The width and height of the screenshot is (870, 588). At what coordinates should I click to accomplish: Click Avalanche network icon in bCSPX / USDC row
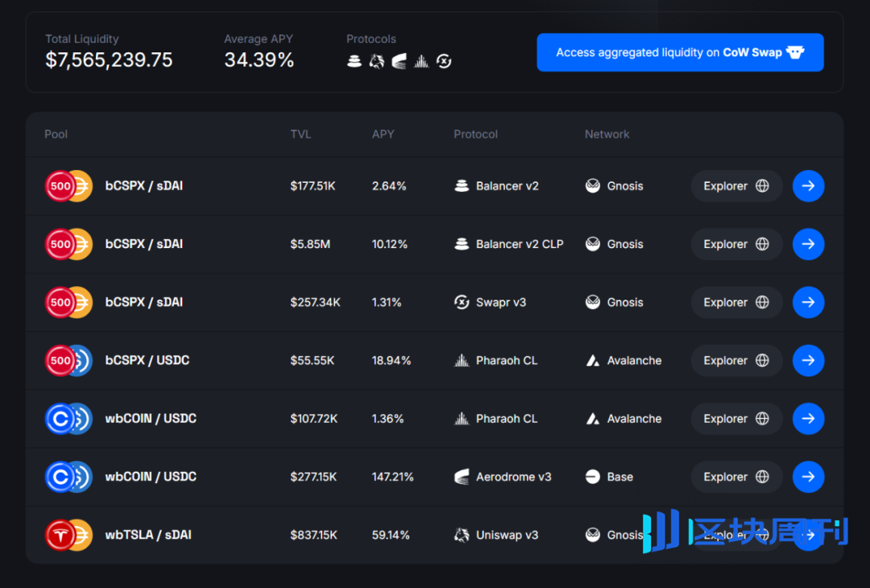click(x=593, y=361)
